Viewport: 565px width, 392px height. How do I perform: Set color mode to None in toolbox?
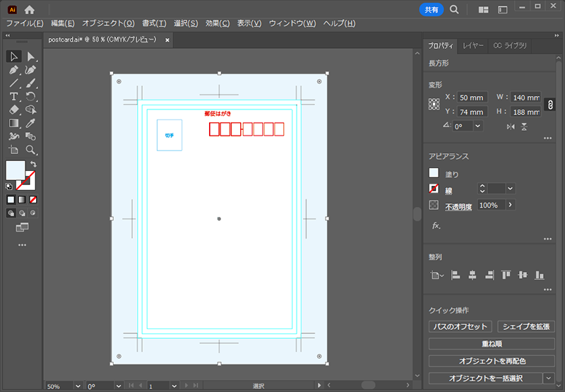(x=33, y=199)
